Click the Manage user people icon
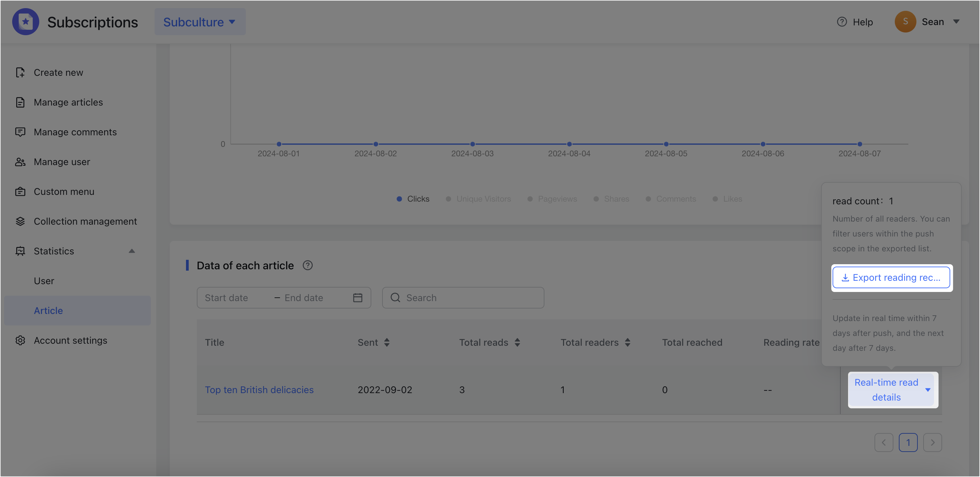Viewport: 980px width, 477px height. [20, 162]
